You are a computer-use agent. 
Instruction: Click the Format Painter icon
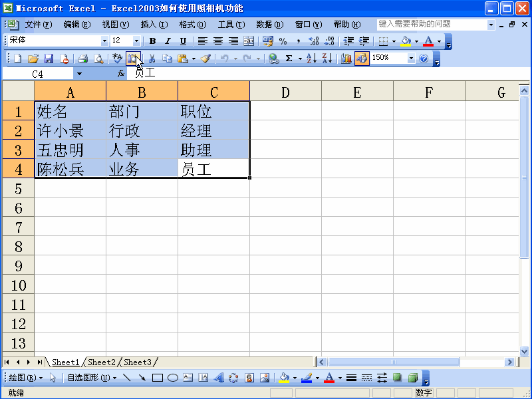(x=205, y=59)
